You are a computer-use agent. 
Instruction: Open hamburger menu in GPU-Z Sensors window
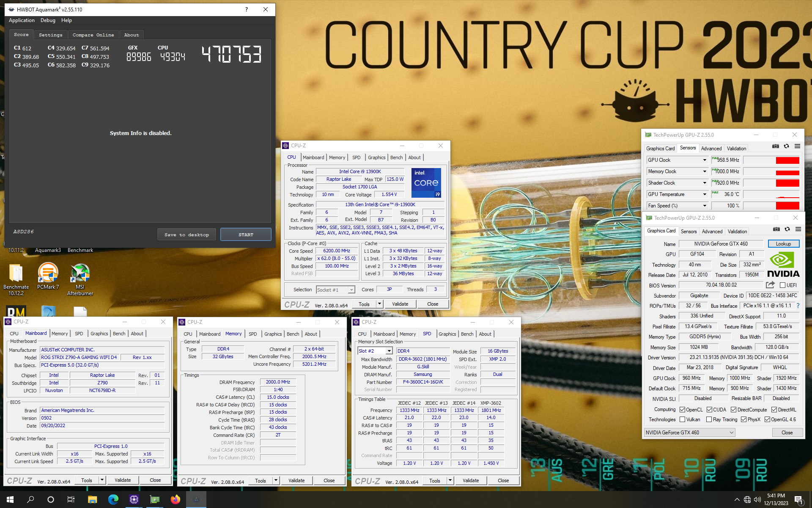coord(797,146)
